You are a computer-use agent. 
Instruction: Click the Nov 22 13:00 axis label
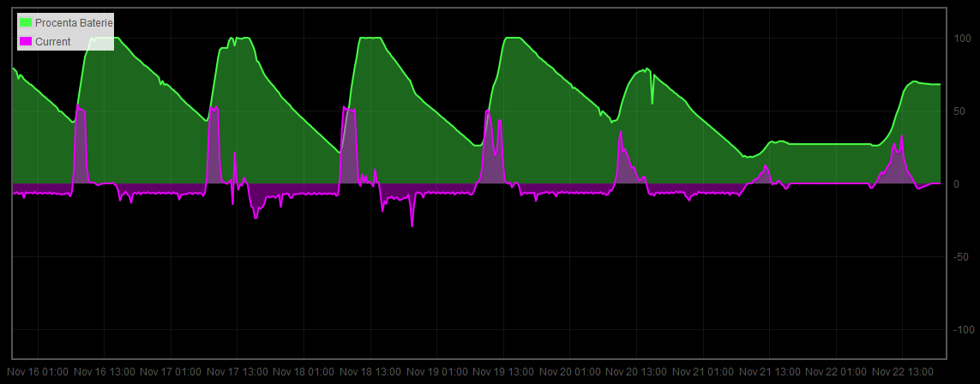[x=902, y=372]
